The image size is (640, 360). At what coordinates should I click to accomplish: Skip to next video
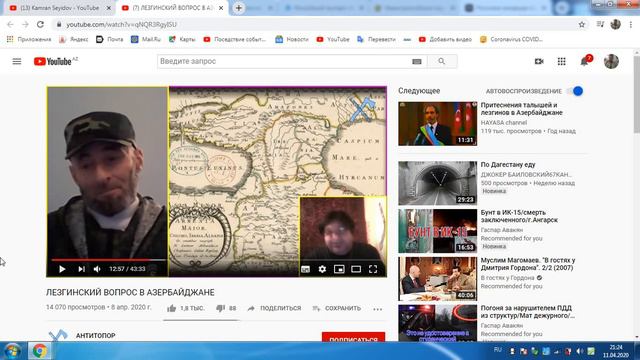pos(81,269)
